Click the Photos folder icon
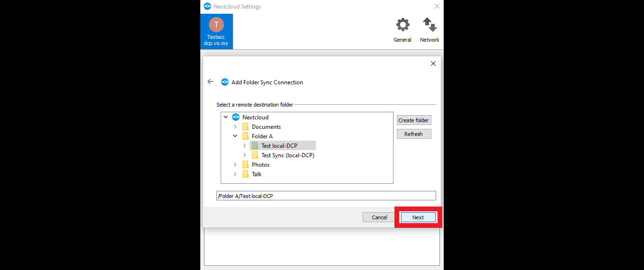644x270 pixels. 245,165
